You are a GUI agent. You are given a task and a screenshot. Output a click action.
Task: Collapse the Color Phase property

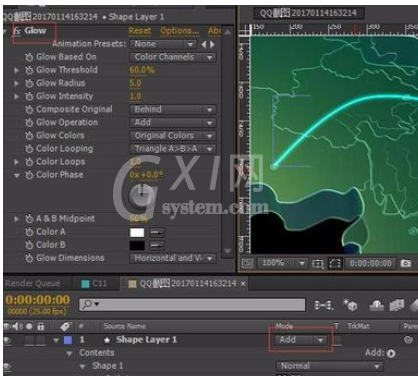(x=16, y=175)
